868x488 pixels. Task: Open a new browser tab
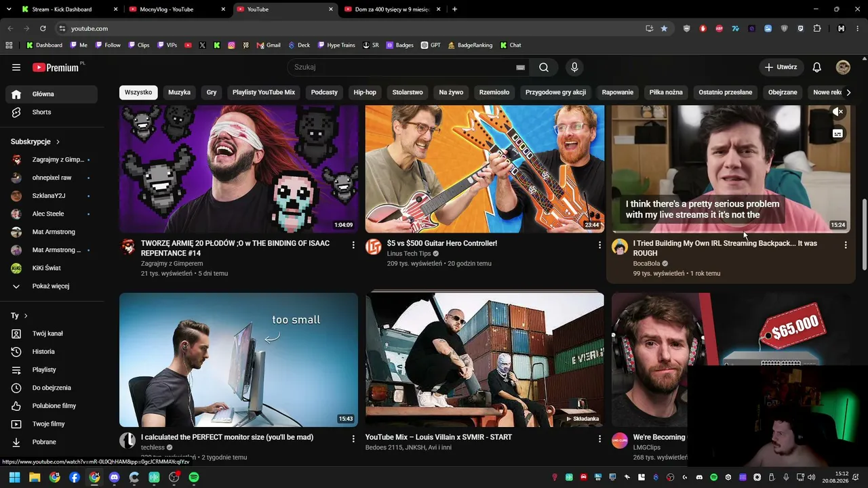coord(454,9)
